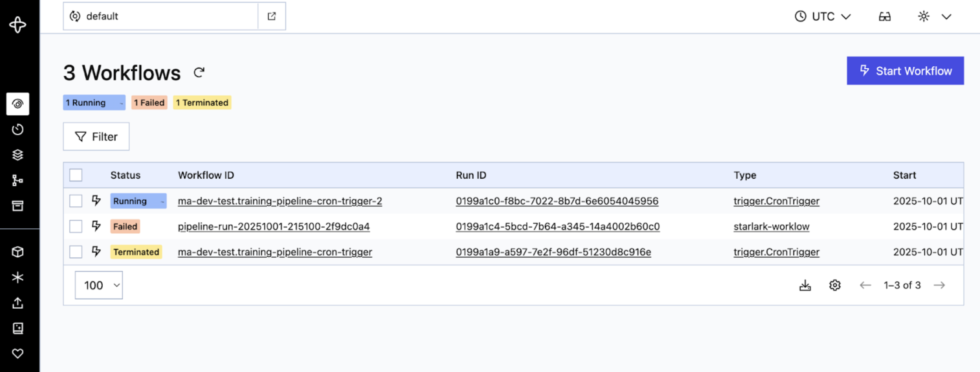Click the Start Workflow button
This screenshot has height=372, width=980.
tap(905, 70)
